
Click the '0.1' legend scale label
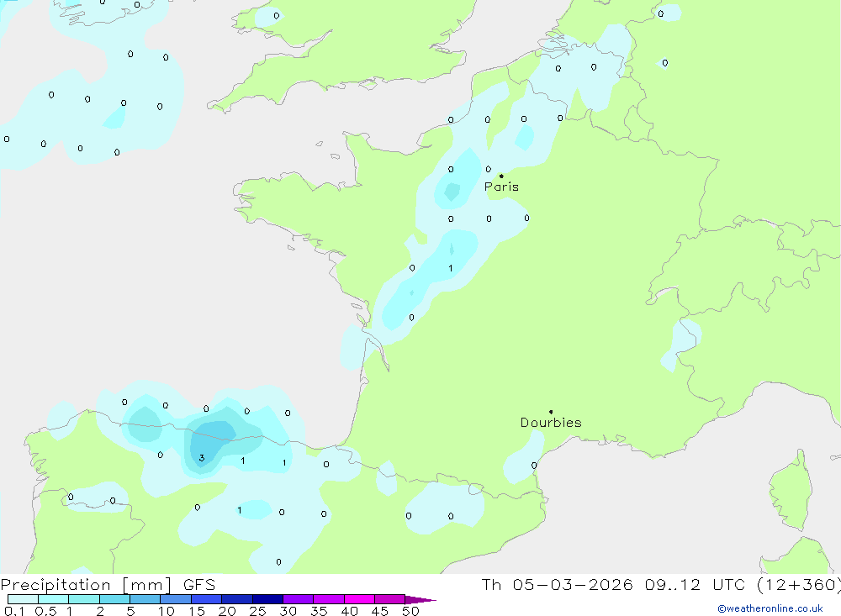click(14, 611)
